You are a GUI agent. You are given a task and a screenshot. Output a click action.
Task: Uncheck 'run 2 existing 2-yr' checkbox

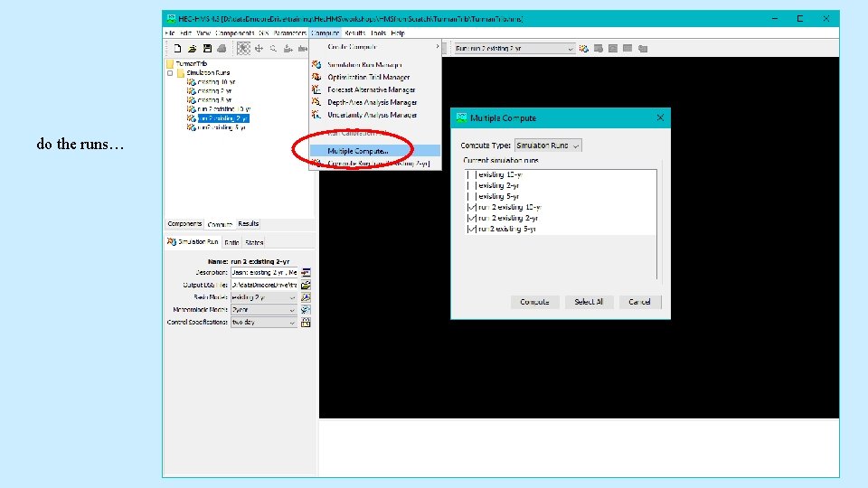click(472, 218)
